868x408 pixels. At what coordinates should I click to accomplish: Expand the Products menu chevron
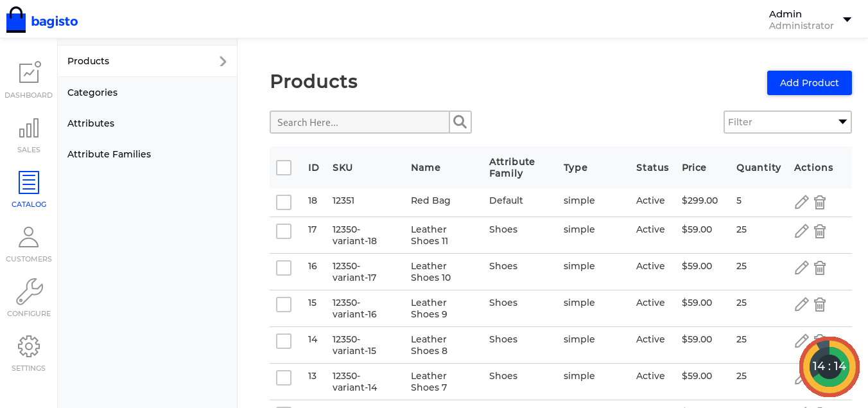[223, 61]
